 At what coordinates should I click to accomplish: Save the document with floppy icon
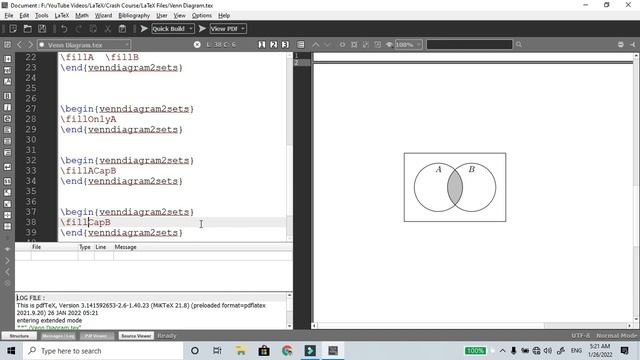coord(42,29)
